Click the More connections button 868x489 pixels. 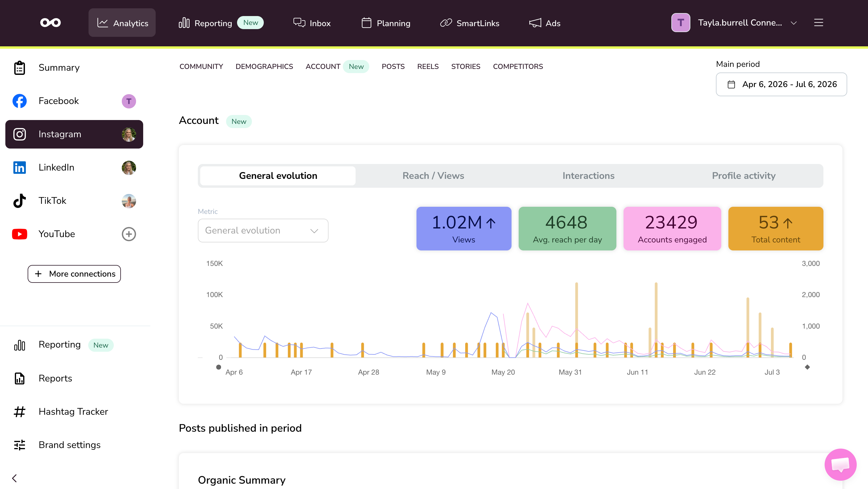click(x=74, y=274)
